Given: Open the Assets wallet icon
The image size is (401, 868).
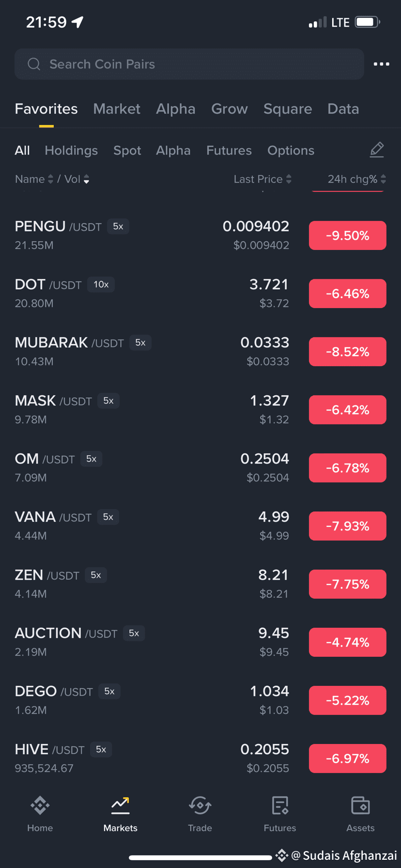Looking at the screenshot, I should point(360,806).
